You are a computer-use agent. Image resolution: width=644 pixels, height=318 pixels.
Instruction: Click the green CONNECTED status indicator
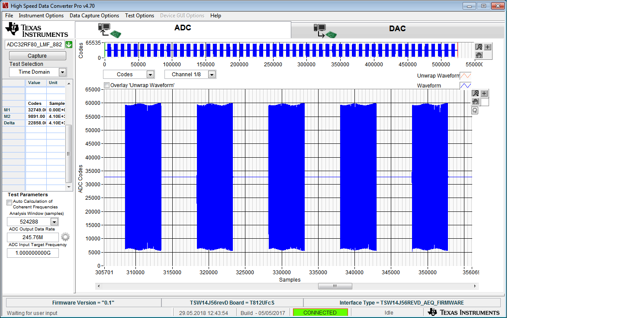coord(320,312)
